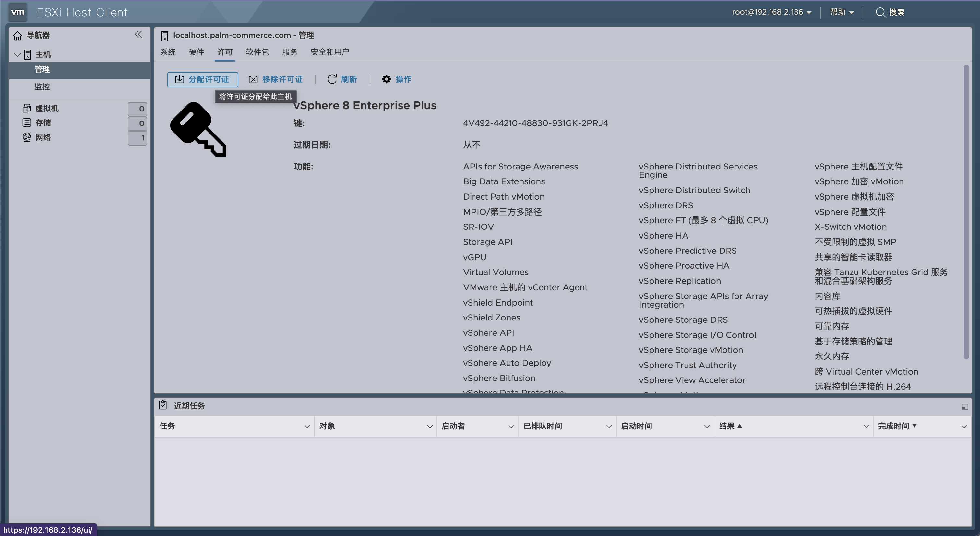Click the vm logo icon
This screenshot has width=980, height=536.
pyautogui.click(x=18, y=12)
